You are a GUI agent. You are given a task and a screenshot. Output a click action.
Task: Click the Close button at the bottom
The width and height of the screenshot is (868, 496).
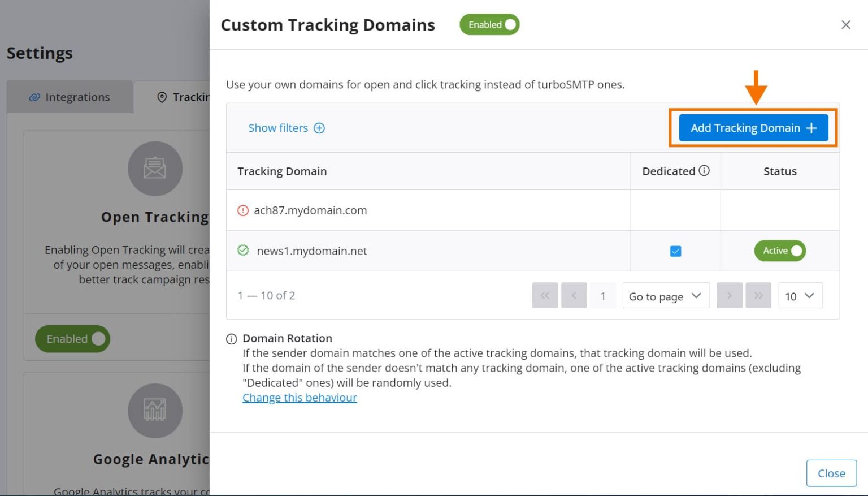[831, 473]
